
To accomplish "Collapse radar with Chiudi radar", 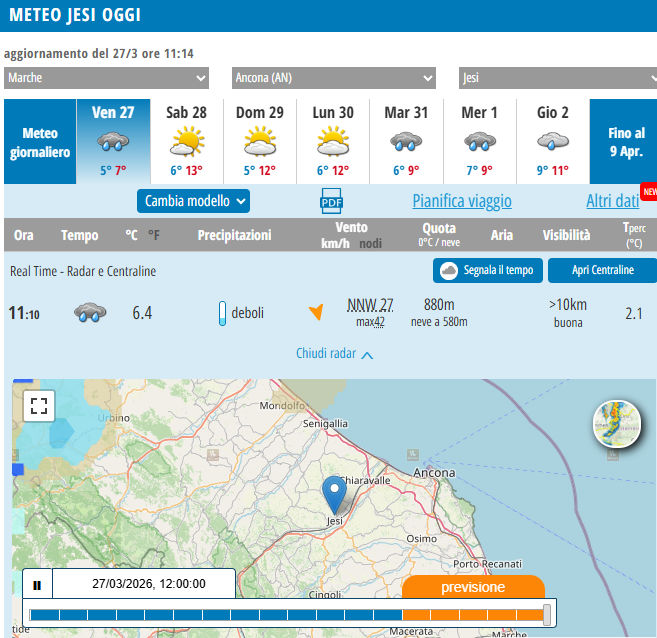I will tap(334, 353).
